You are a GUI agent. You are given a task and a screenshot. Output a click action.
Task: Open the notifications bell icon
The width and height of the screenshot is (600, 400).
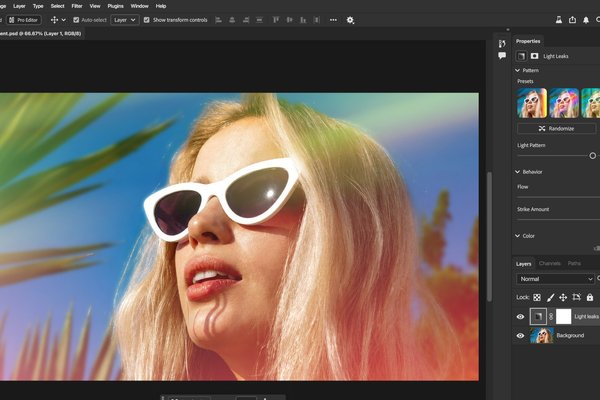point(586,20)
